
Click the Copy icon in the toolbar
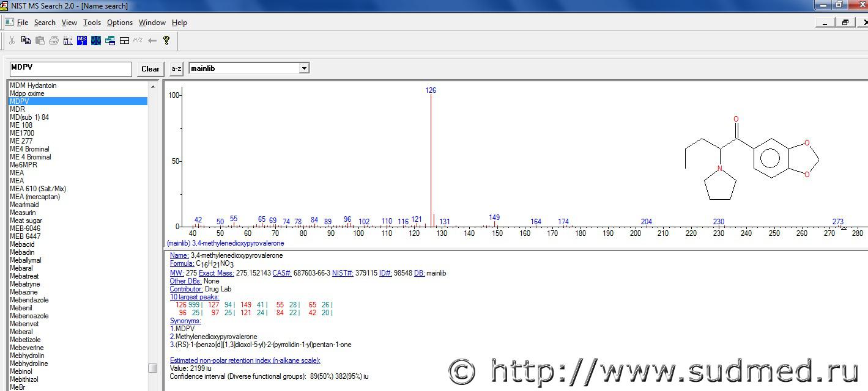pos(26,40)
